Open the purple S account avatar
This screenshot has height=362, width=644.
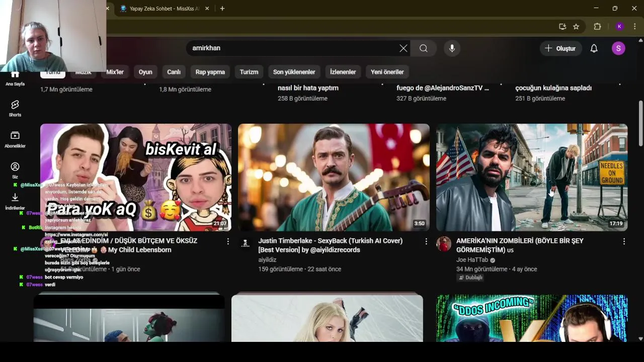pos(618,48)
